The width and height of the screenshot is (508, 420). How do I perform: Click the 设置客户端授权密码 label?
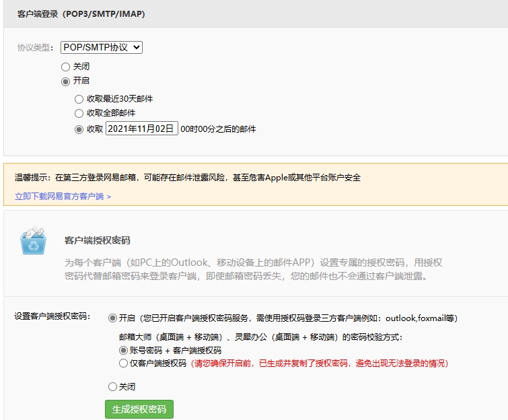coord(52,316)
